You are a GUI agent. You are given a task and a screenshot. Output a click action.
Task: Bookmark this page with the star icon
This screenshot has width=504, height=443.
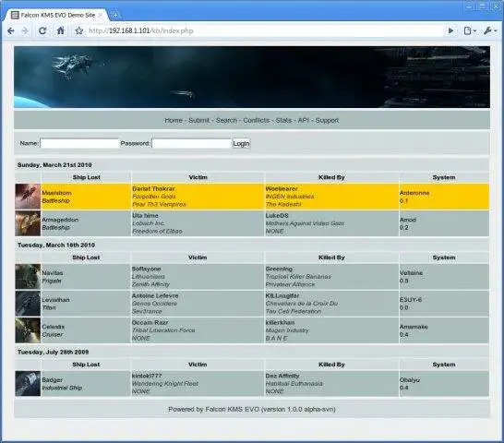[78, 30]
